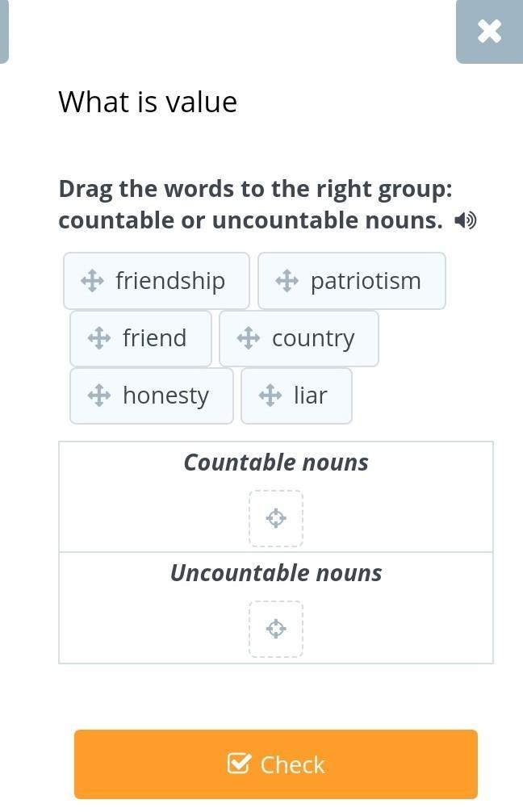This screenshot has height=812, width=523.
Task: Select the word chip friendship
Action: click(170, 281)
